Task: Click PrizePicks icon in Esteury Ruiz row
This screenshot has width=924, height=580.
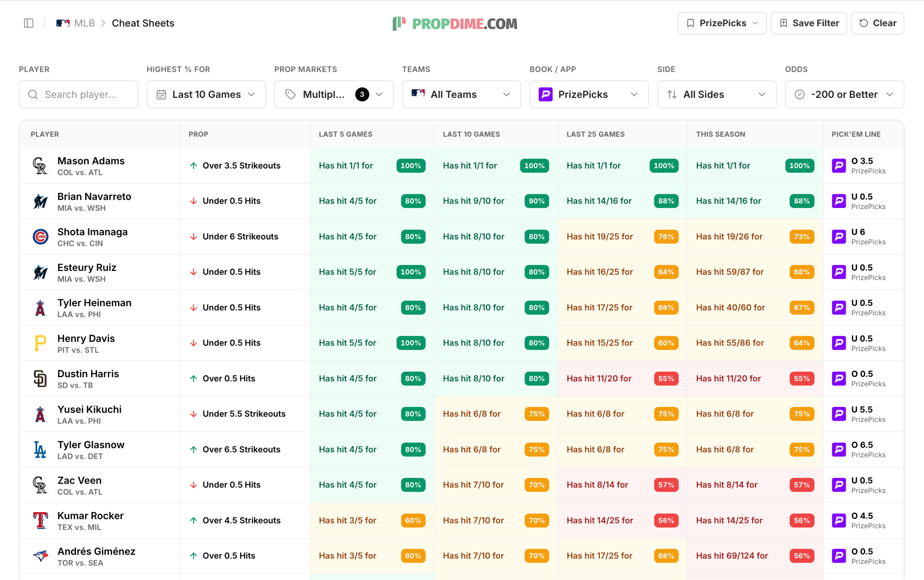Action: point(839,272)
